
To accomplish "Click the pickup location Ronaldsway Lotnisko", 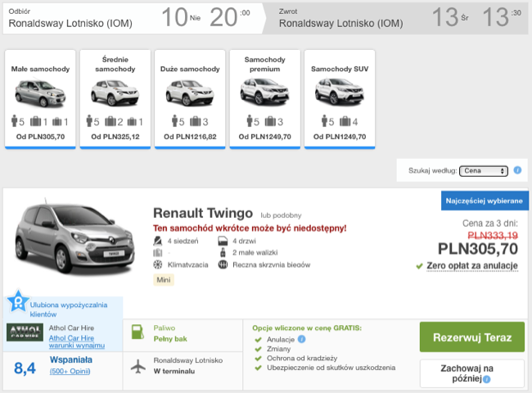I will (x=70, y=24).
